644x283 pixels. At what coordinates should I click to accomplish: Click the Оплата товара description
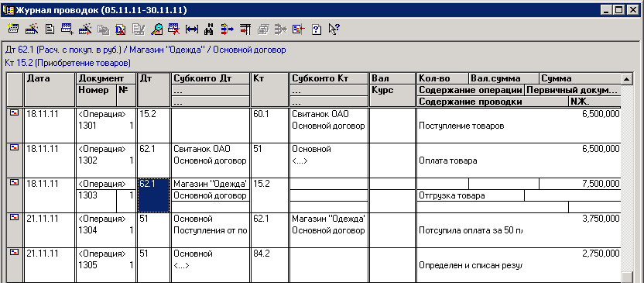coord(448,160)
